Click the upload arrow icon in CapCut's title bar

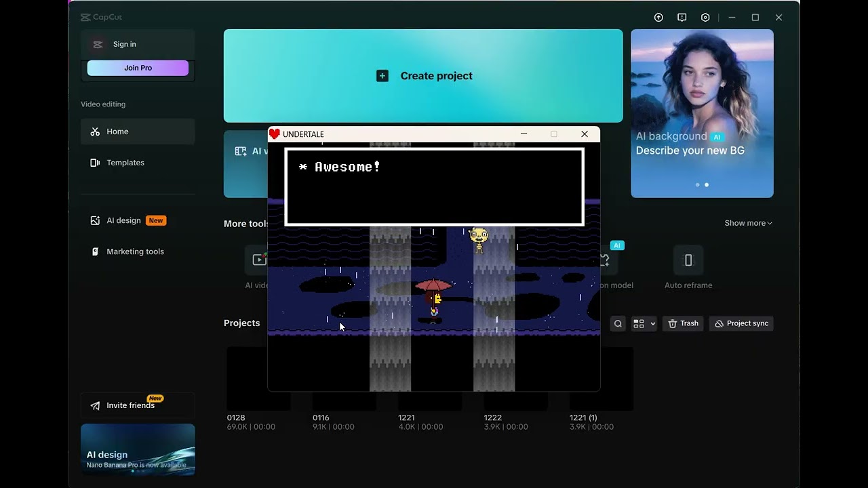point(658,18)
